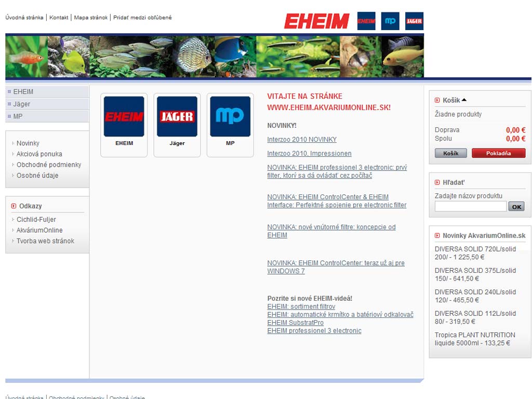Open Interzoo 2010, Impressionen link
The image size is (532, 399).
tap(310, 153)
